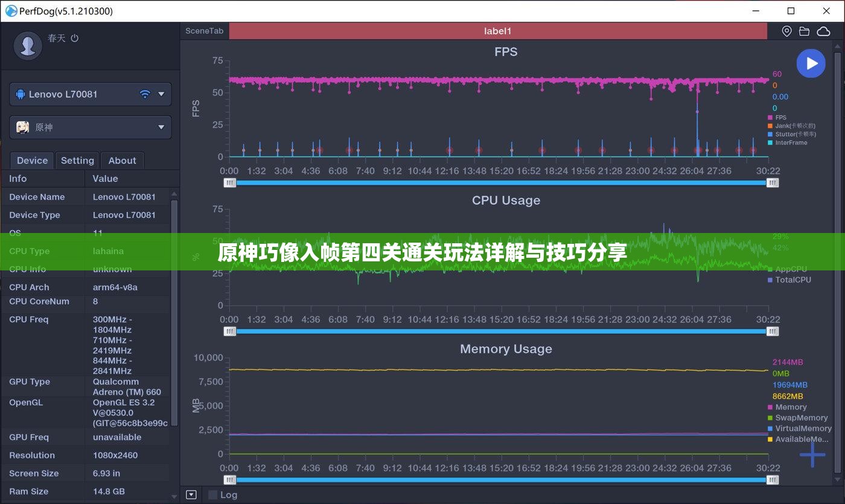This screenshot has height=504, width=845.
Task: Click the Value column header
Action: pyautogui.click(x=105, y=179)
